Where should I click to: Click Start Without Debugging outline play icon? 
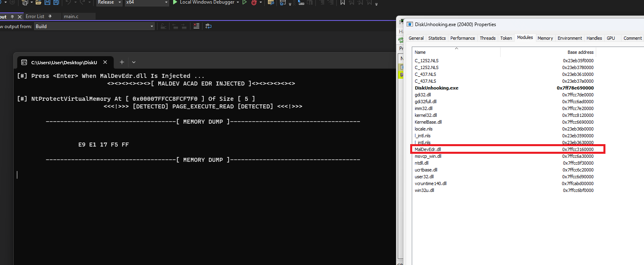(x=244, y=2)
